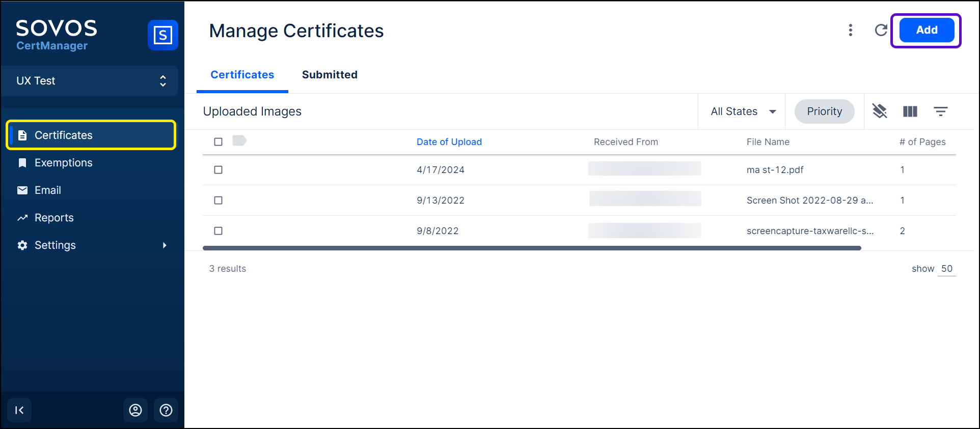
Task: Select the 9/13/2022 row checkbox
Action: (x=219, y=201)
